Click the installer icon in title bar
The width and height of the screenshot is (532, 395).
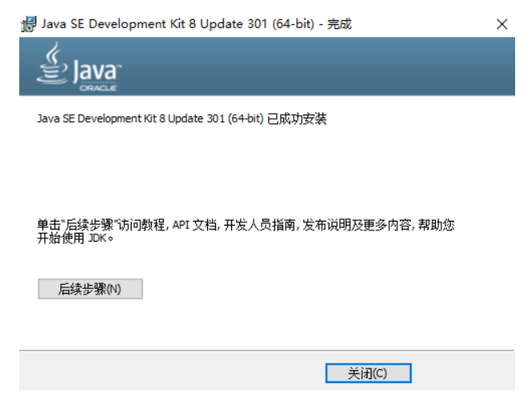tap(28, 24)
